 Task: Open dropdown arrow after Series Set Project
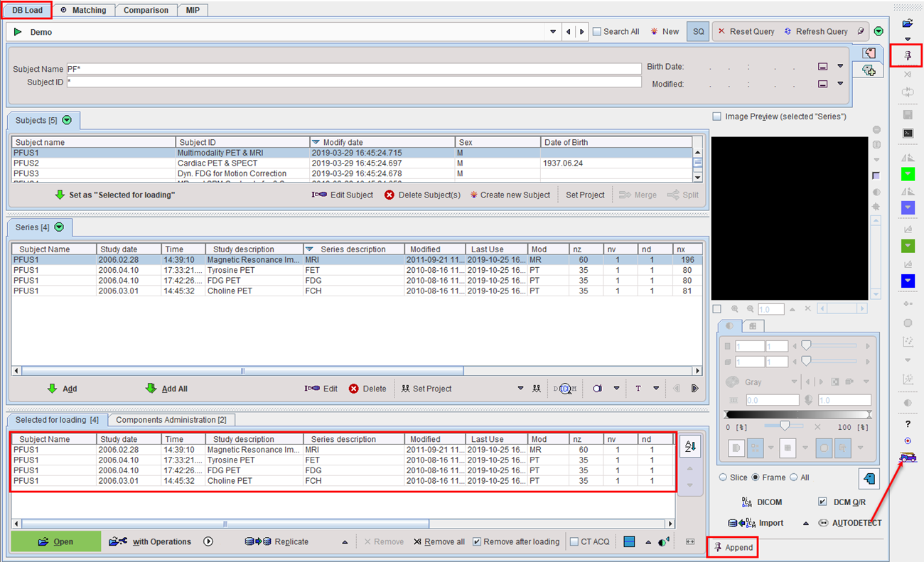click(520, 389)
